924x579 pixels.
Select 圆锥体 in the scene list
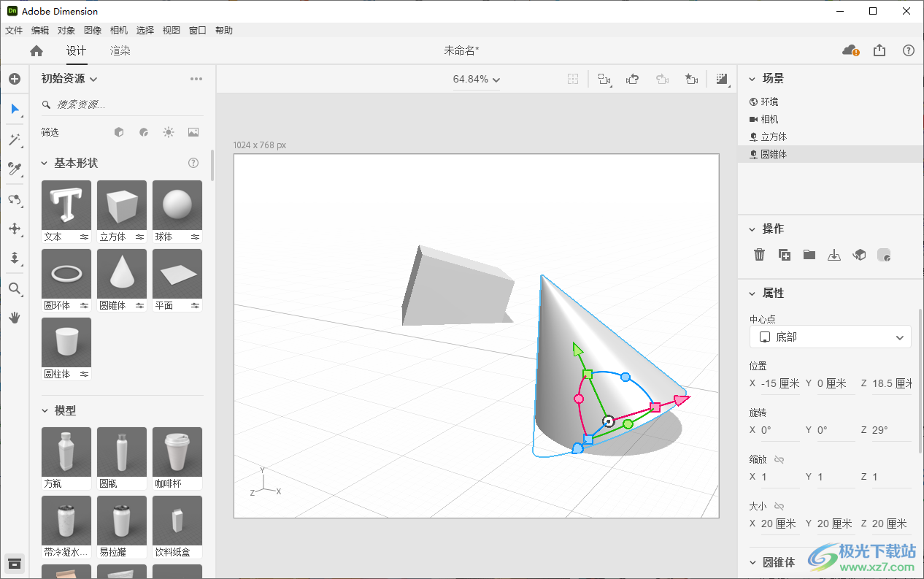tap(831, 154)
